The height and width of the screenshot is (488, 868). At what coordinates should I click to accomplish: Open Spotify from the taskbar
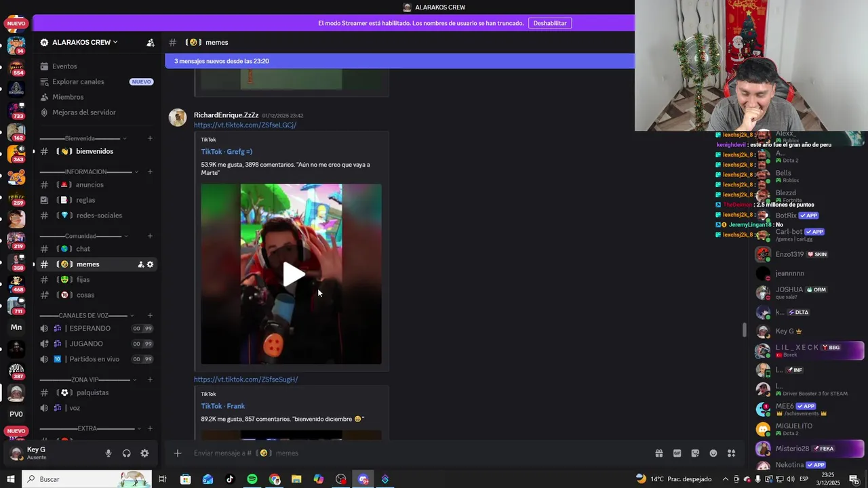coord(252,479)
